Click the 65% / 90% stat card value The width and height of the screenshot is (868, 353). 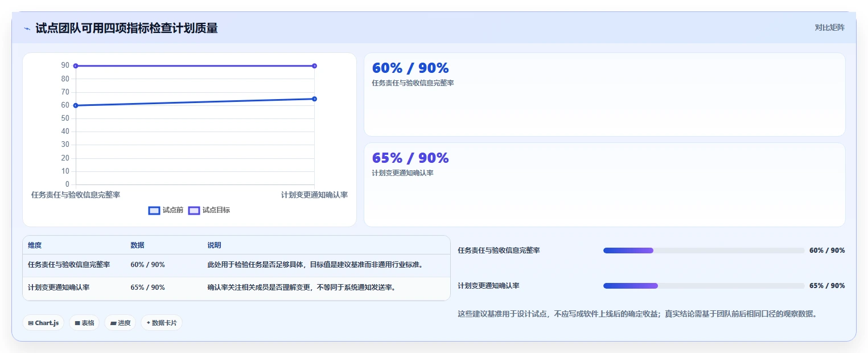410,158
